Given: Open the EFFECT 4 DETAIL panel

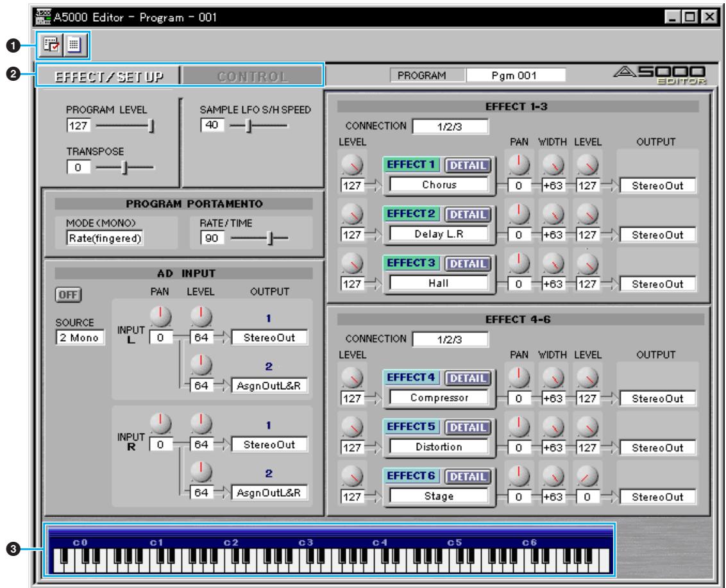Looking at the screenshot, I should click(468, 378).
